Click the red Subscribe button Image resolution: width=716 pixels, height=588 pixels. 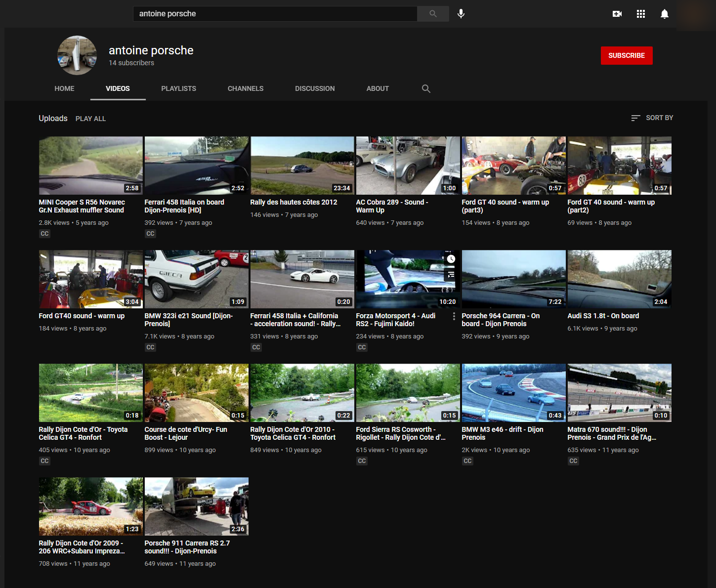(x=627, y=55)
